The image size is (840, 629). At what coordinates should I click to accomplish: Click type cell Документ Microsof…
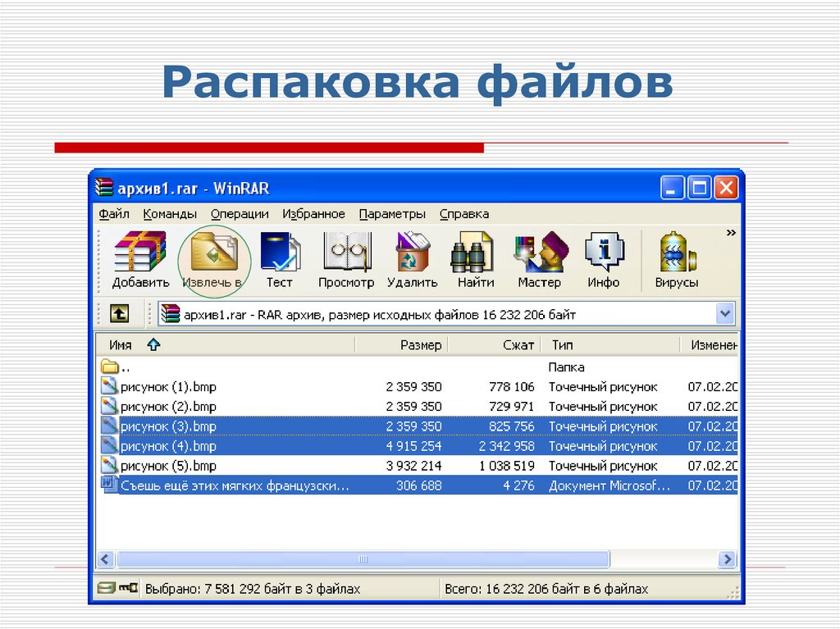[609, 486]
